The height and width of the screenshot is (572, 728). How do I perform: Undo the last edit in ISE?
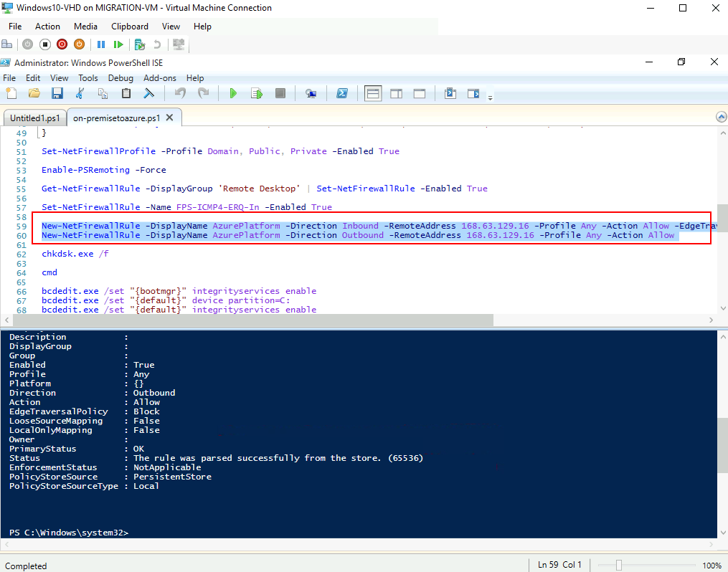(180, 93)
